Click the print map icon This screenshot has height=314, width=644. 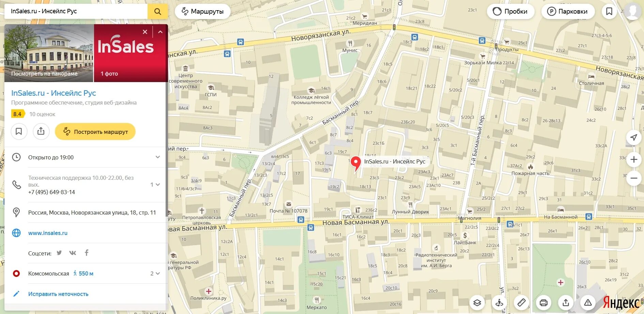543,302
